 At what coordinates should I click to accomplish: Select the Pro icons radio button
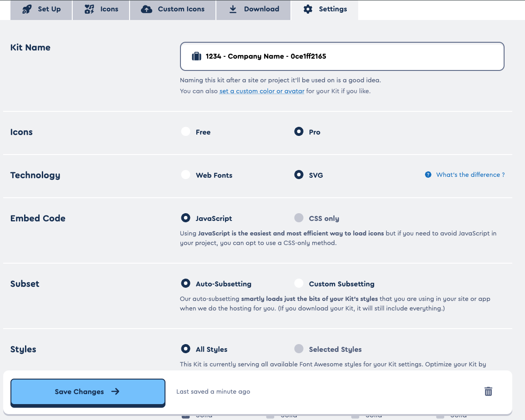(x=299, y=132)
